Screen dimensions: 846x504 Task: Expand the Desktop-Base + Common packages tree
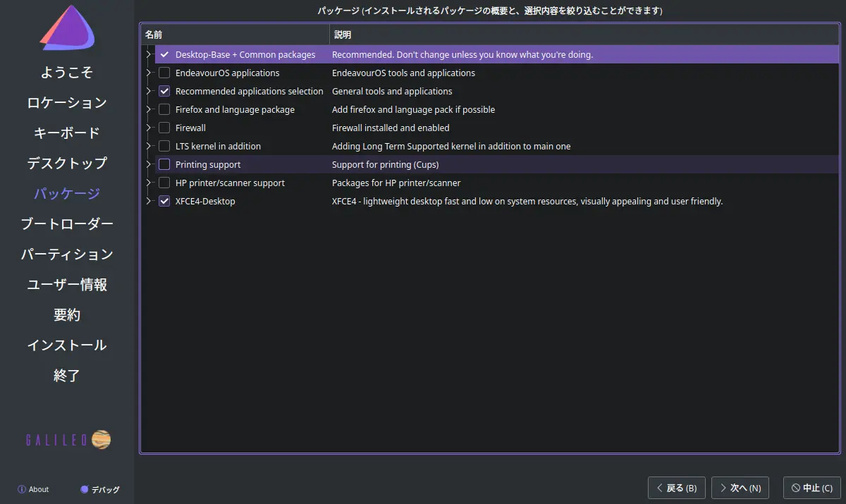click(x=148, y=54)
